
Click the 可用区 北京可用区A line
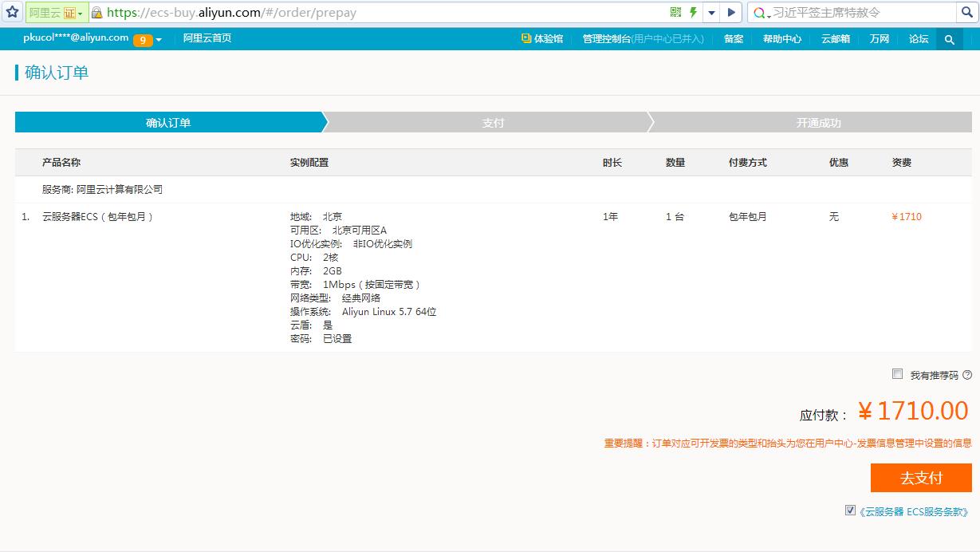(339, 231)
